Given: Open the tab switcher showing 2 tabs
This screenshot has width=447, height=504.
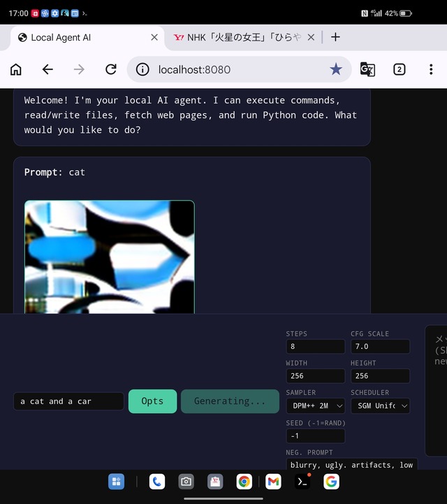Looking at the screenshot, I should pos(399,69).
